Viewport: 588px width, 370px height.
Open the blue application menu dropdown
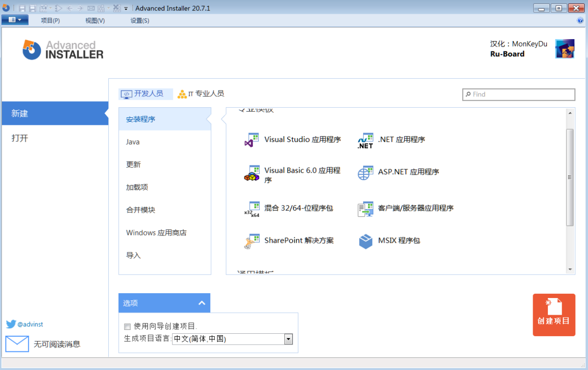coord(15,20)
